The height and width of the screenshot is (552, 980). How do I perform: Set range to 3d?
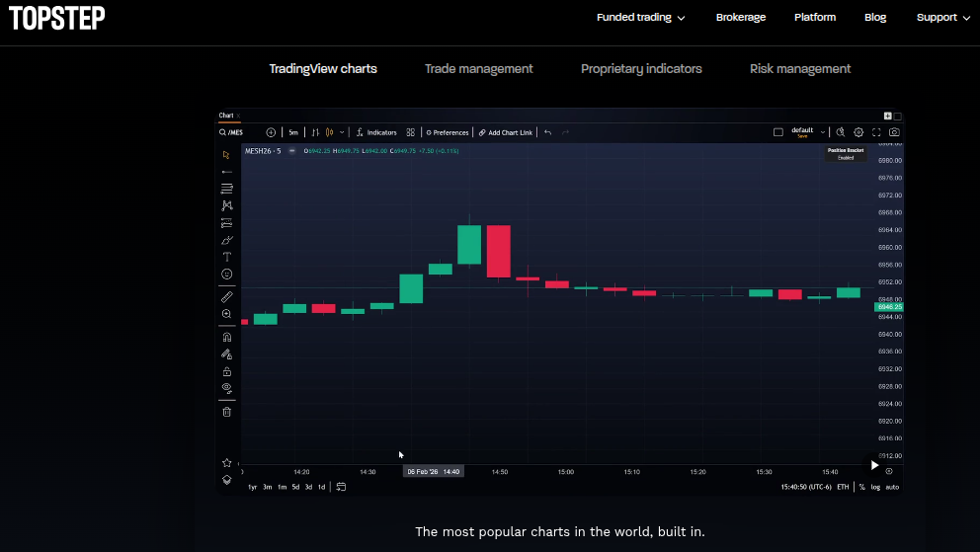[x=308, y=487]
